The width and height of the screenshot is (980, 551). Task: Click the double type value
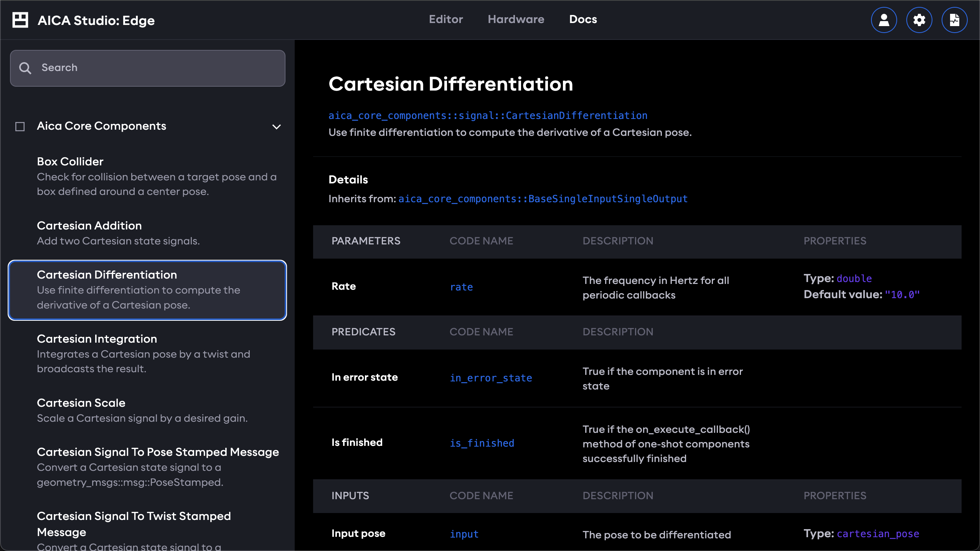pos(854,279)
